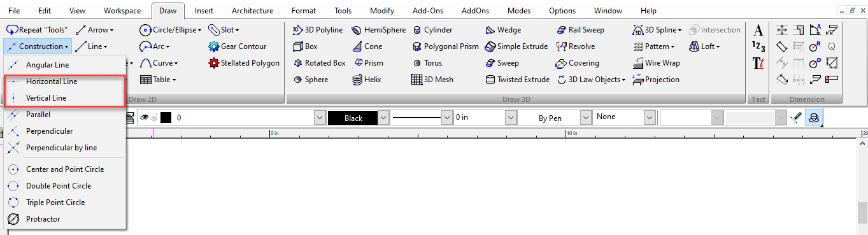
Task: Select the Rail Sweep tool
Action: (580, 30)
